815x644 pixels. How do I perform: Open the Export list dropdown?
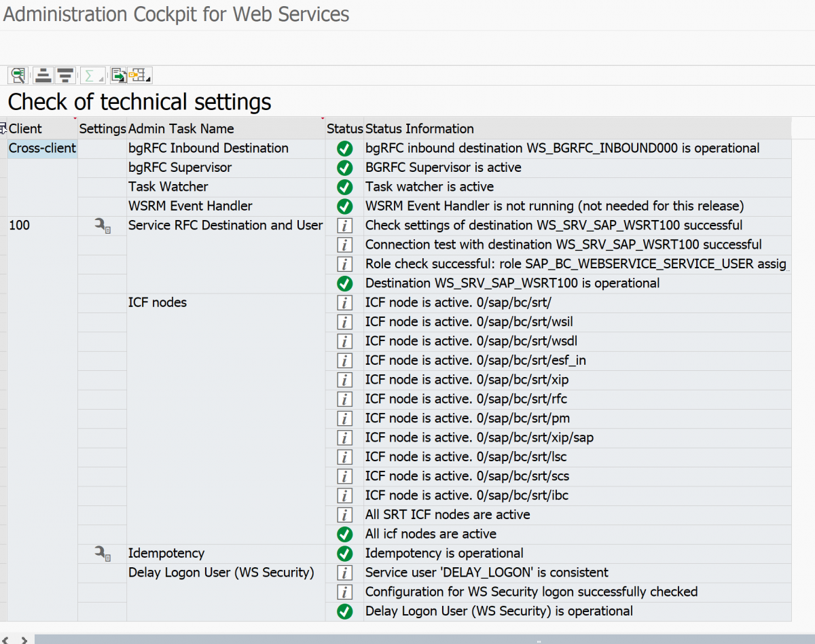pos(120,75)
